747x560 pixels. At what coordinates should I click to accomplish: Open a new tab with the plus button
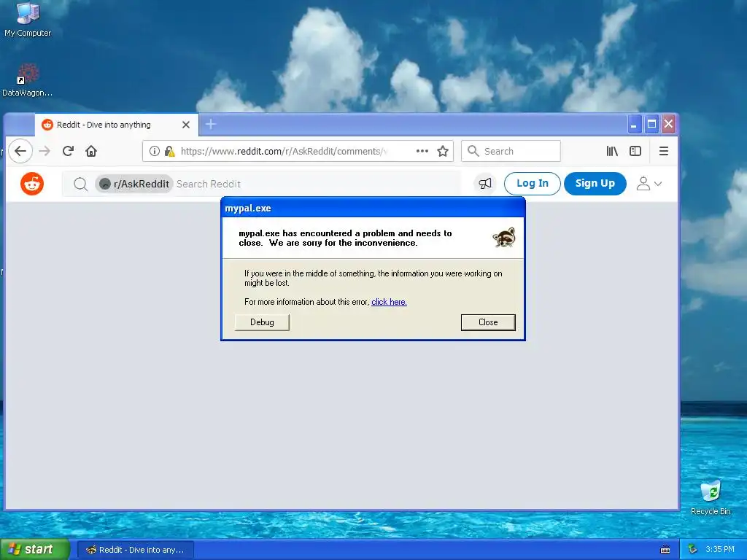[x=211, y=124]
